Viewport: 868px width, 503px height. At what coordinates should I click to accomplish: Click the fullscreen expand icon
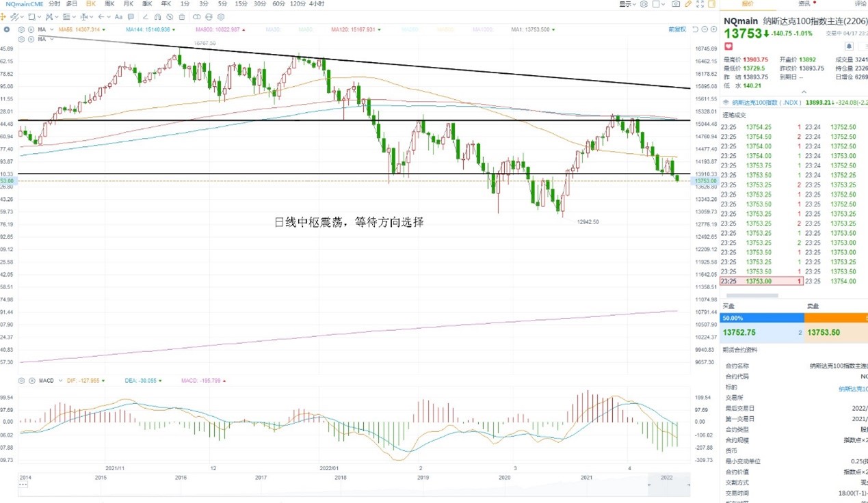click(x=700, y=4)
